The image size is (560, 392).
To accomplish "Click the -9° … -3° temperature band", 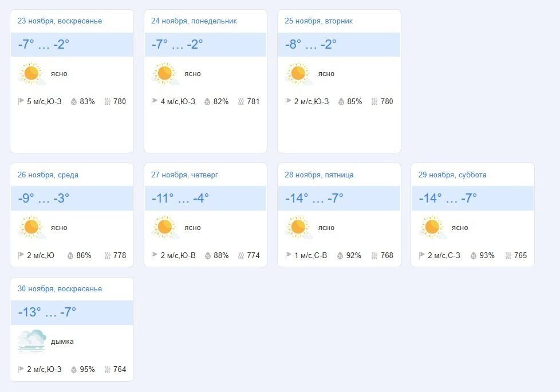I will [72, 199].
